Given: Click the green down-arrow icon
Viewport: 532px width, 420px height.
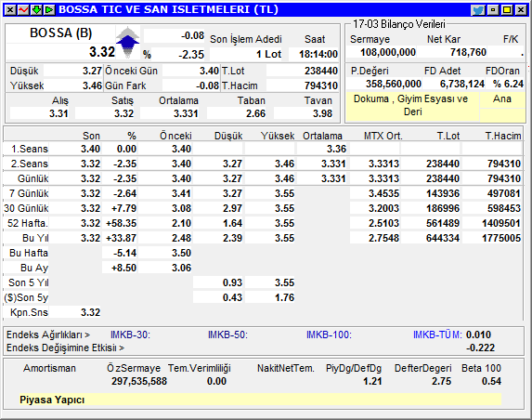Looking at the screenshot, I should tap(36, 10).
